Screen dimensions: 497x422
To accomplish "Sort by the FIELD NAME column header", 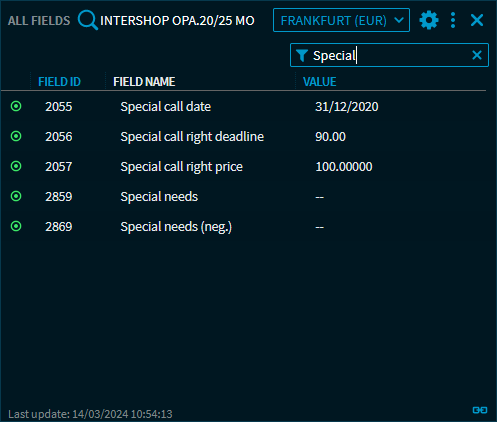I will pyautogui.click(x=144, y=82).
